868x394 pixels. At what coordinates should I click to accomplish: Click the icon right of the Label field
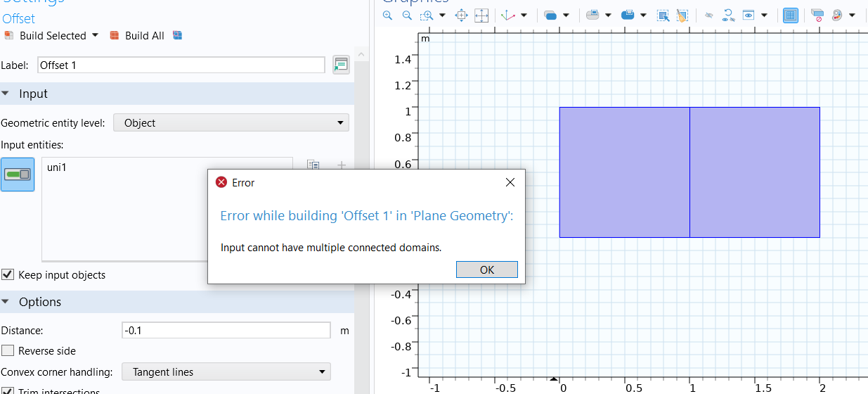tap(341, 65)
